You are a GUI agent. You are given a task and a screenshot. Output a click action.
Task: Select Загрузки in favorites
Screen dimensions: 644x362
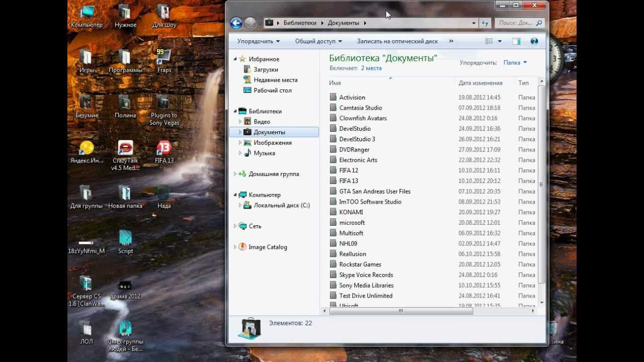click(266, 69)
